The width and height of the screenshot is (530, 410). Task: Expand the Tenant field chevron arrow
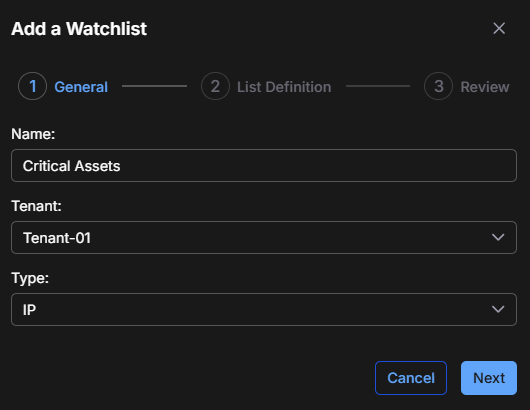pyautogui.click(x=498, y=237)
